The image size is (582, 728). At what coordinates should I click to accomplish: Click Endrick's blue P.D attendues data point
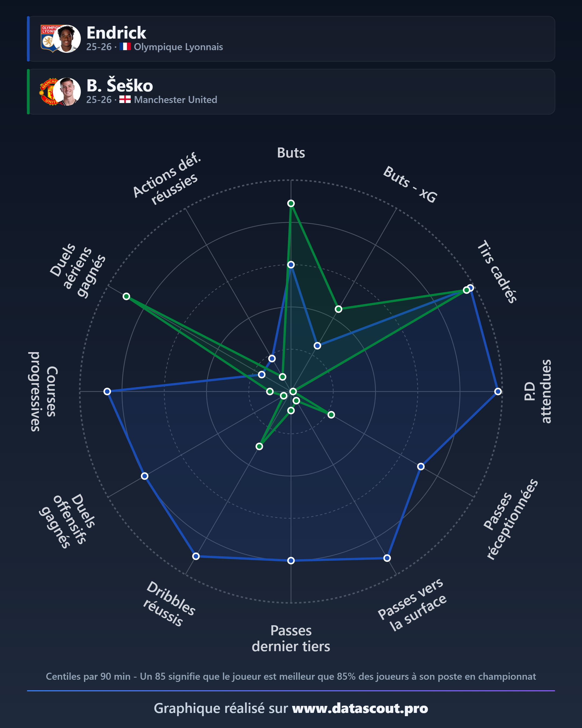[x=498, y=391]
